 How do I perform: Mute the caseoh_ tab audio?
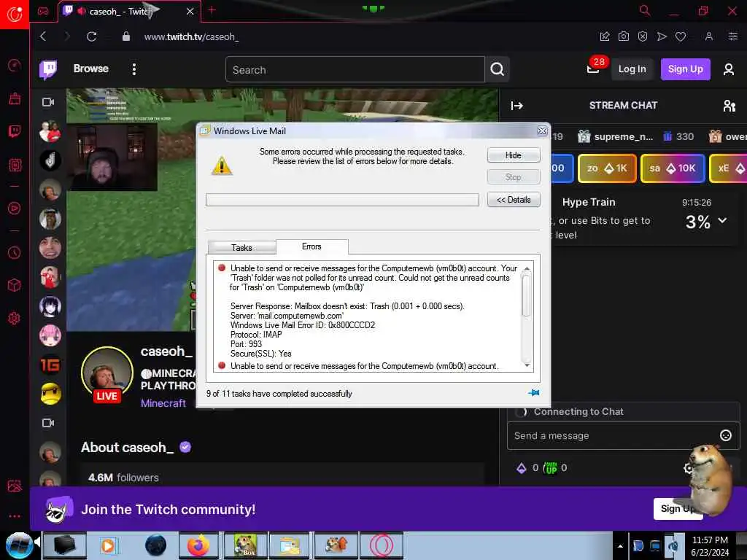82,11
